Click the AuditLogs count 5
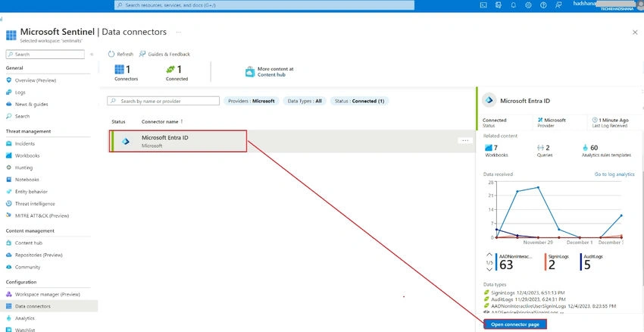Image resolution: width=644 pixels, height=332 pixels. [x=592, y=262]
